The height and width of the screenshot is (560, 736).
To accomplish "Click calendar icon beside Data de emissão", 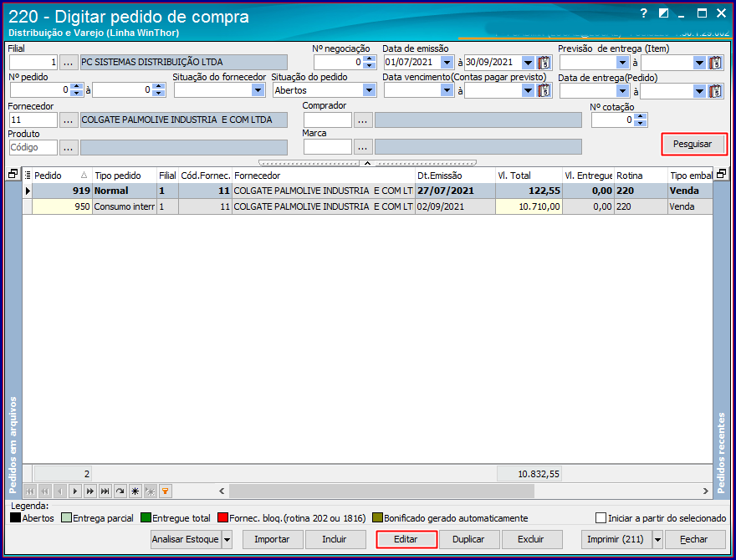I will click(544, 63).
